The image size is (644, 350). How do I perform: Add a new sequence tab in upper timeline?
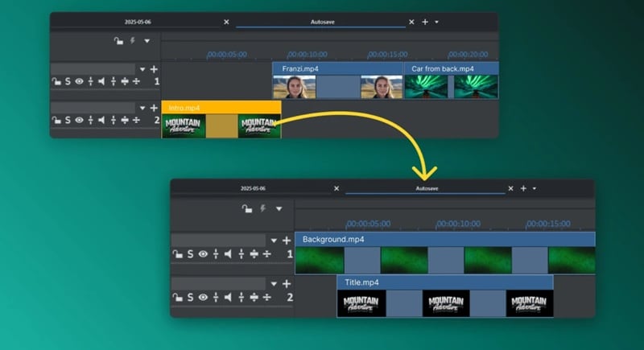pyautogui.click(x=425, y=22)
